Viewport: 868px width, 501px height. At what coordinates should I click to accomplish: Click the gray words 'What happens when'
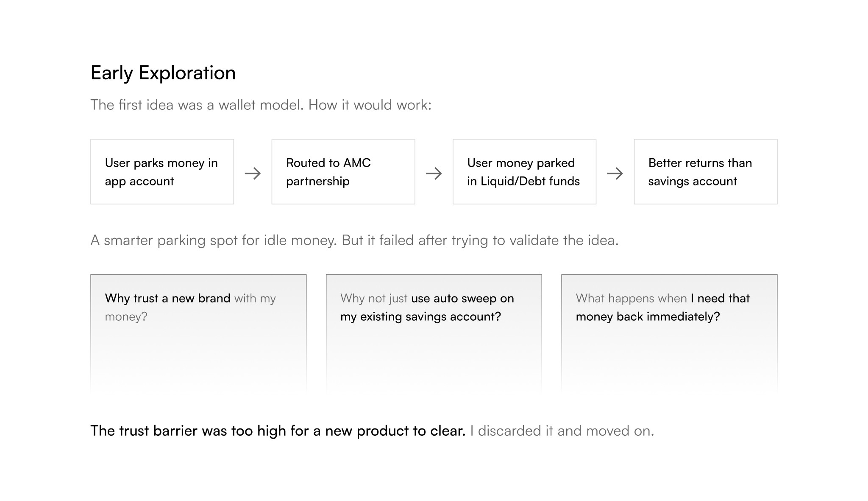click(631, 298)
